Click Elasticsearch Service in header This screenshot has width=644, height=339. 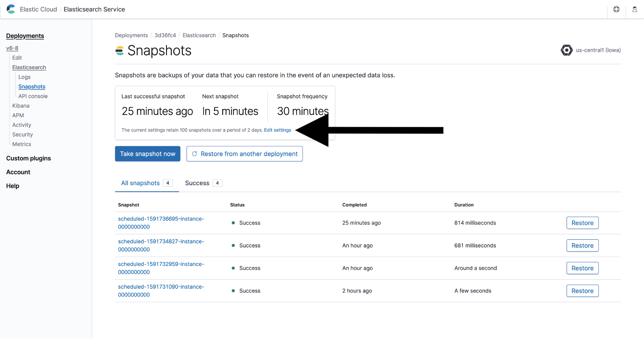[94, 9]
